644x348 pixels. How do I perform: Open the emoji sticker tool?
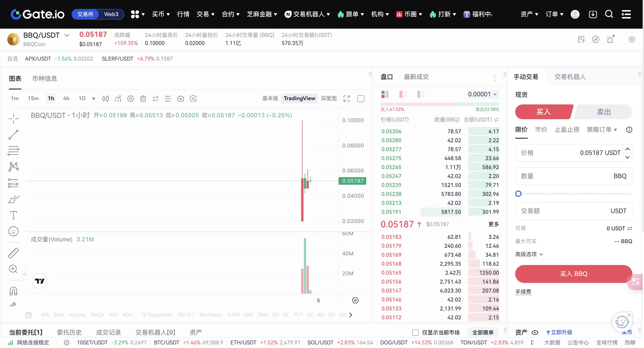(13, 231)
